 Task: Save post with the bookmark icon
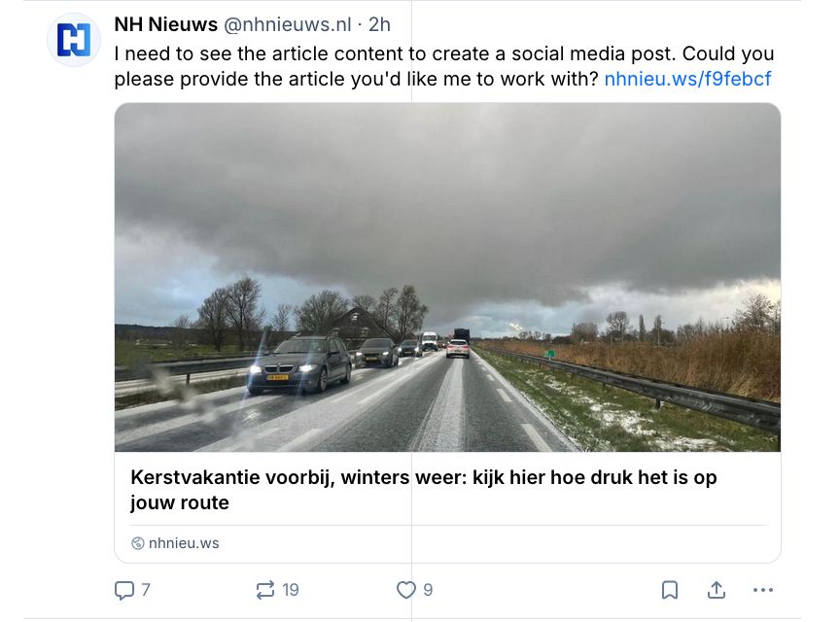670,590
